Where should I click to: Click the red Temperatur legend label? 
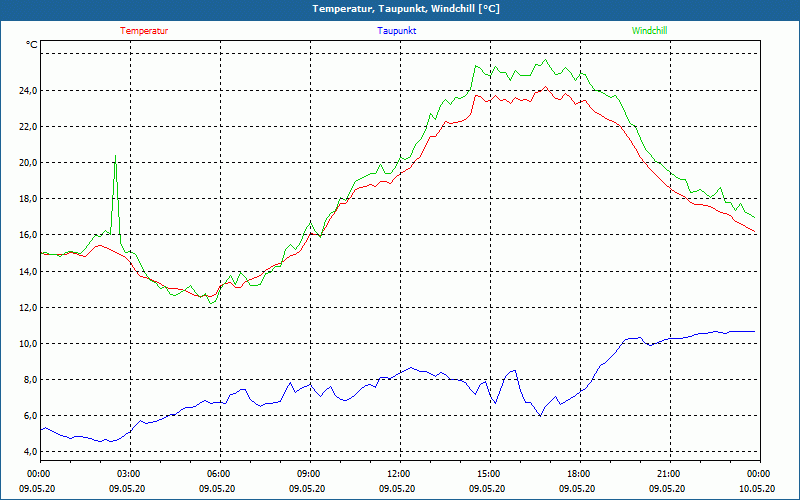tap(144, 30)
